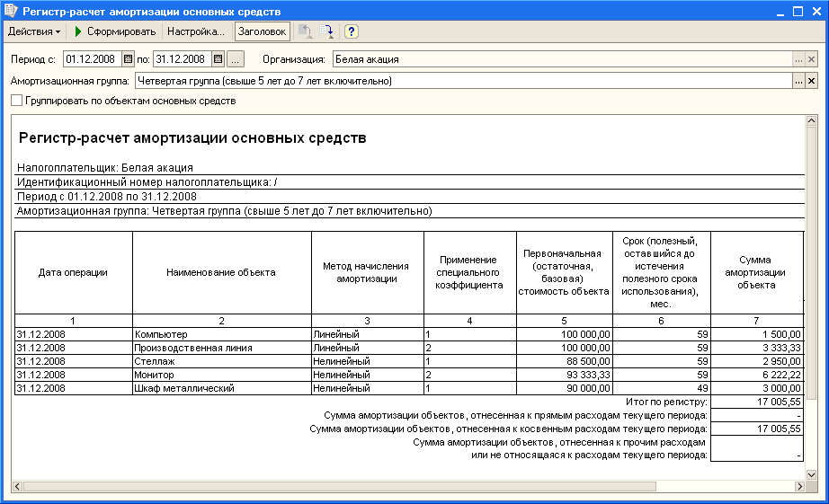Click the save settings toolbar icon
The width and height of the screenshot is (829, 504).
click(327, 31)
